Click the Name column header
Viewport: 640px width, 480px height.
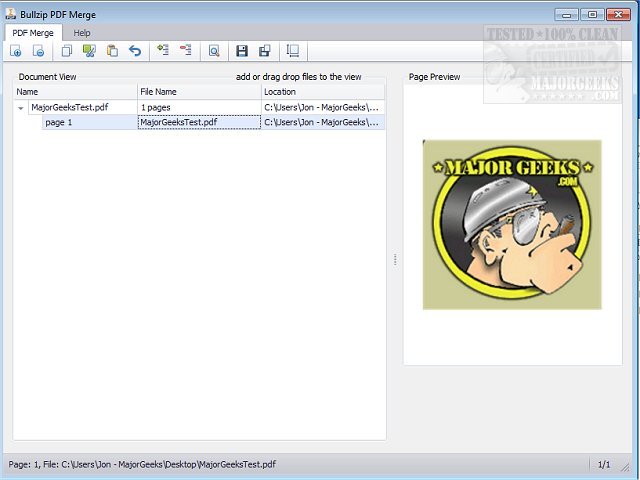click(x=76, y=92)
